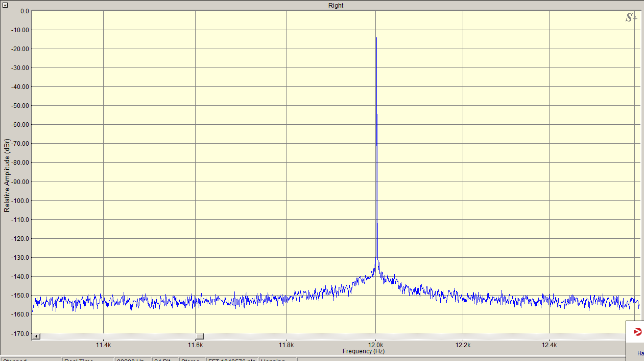Click the top of the 12 kHz spectrum peak
The width and height of the screenshot is (644, 361).
[x=376, y=38]
